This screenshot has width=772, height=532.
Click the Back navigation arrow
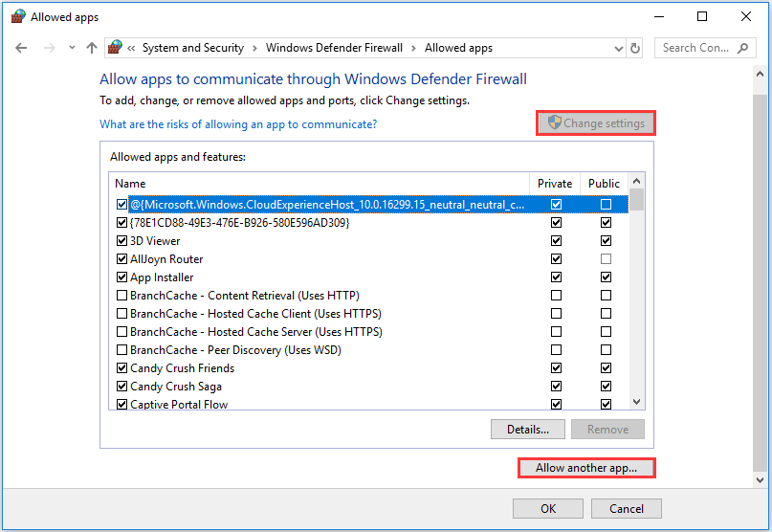(x=21, y=48)
